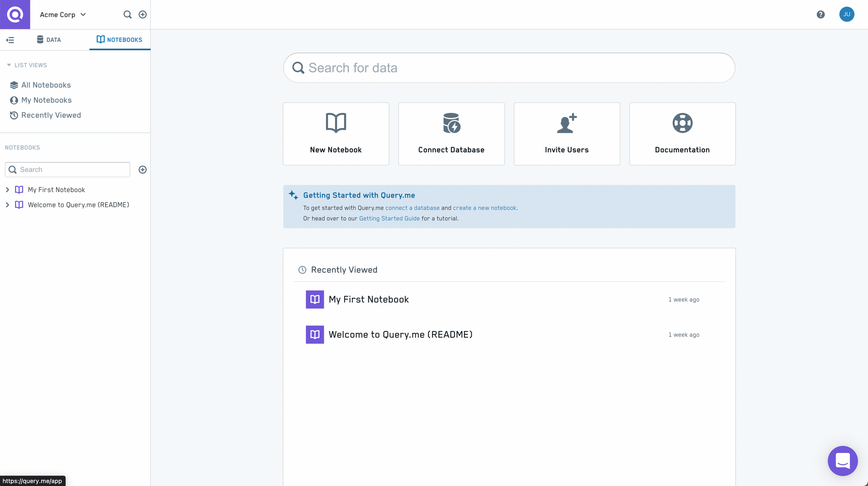The image size is (868, 486).
Task: Open the chat support widget
Action: pos(842,461)
